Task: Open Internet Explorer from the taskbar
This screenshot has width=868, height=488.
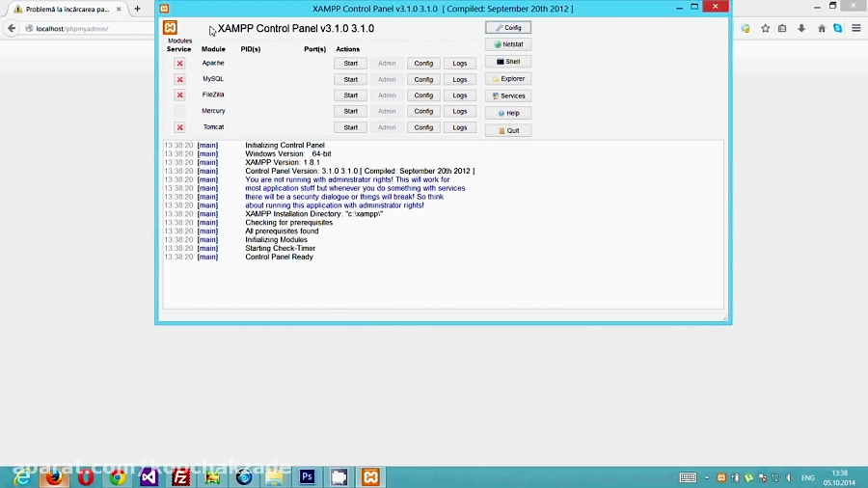Action: (23, 477)
